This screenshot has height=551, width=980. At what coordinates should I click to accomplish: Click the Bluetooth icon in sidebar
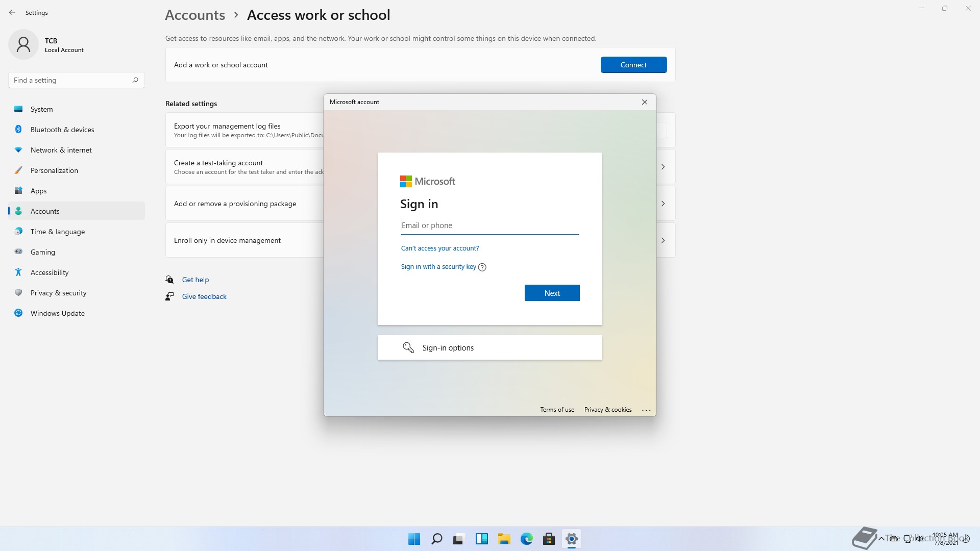click(x=18, y=129)
